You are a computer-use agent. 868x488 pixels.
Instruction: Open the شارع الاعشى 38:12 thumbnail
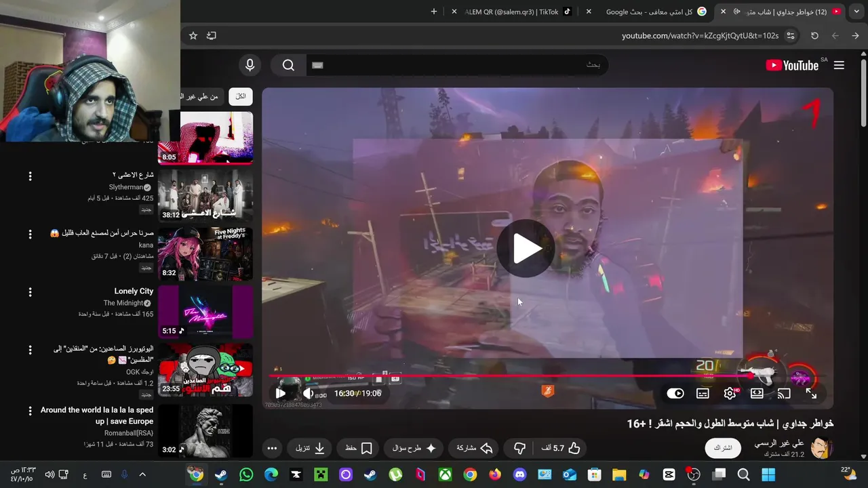[205, 196]
